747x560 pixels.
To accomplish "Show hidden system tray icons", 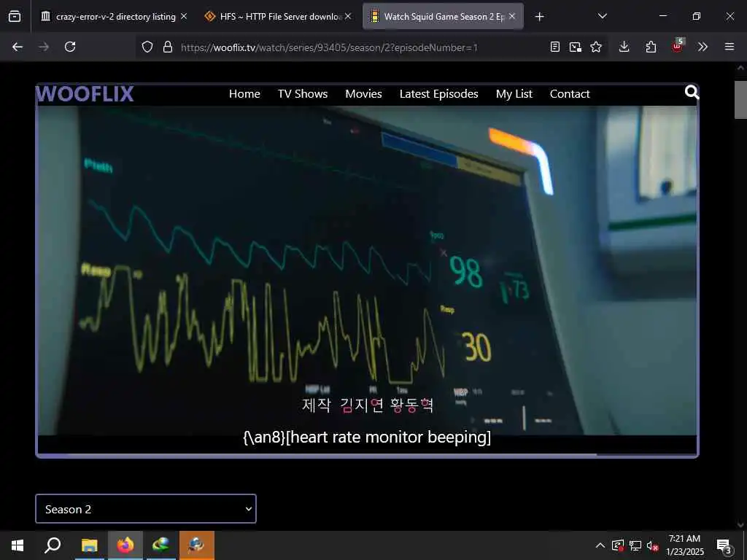I will (x=600, y=545).
